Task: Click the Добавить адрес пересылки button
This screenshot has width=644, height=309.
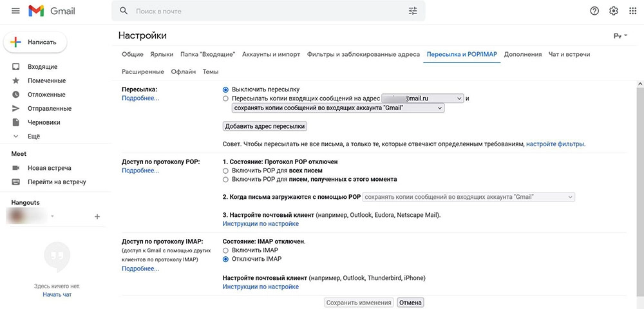Action: [265, 126]
